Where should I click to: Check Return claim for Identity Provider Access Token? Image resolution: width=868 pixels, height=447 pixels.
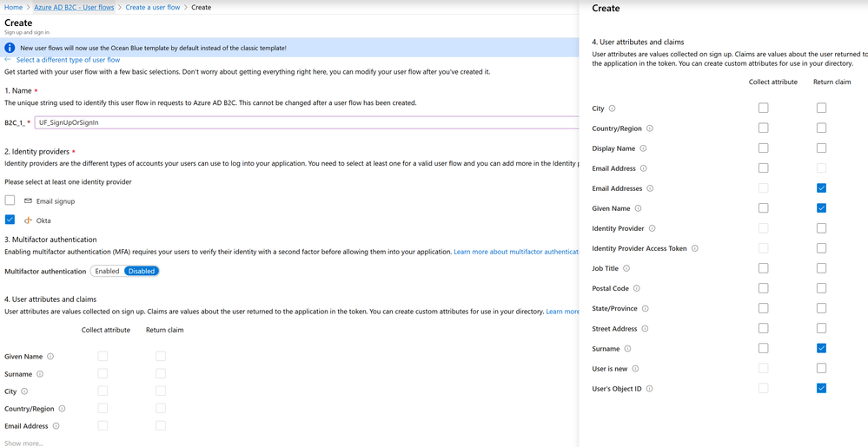(x=821, y=248)
